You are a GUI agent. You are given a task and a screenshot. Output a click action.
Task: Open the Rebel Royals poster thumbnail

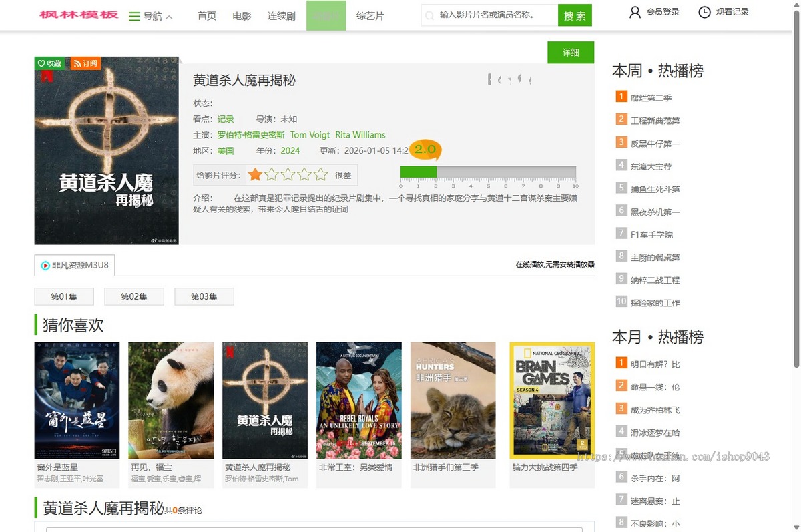point(359,401)
